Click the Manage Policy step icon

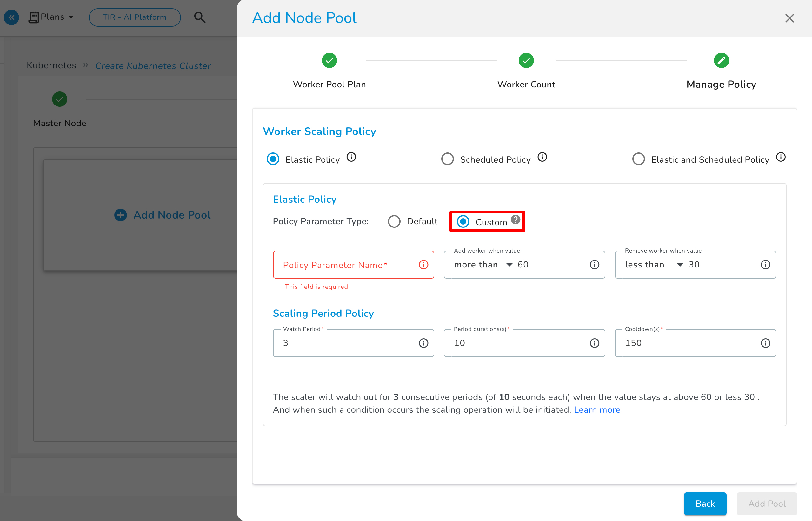(x=722, y=60)
